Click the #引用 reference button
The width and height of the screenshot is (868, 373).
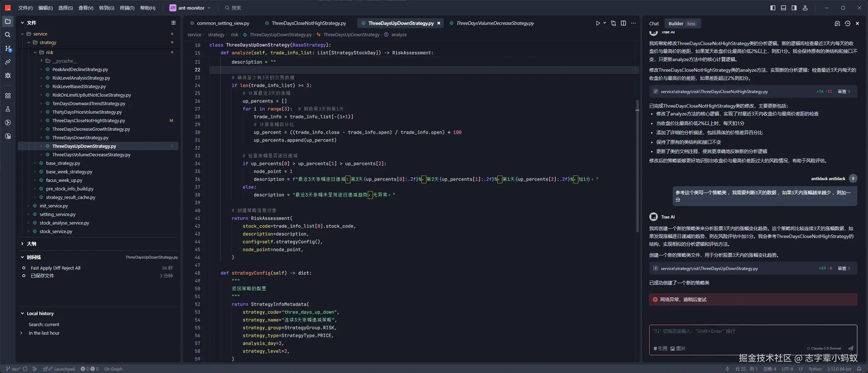(660, 348)
